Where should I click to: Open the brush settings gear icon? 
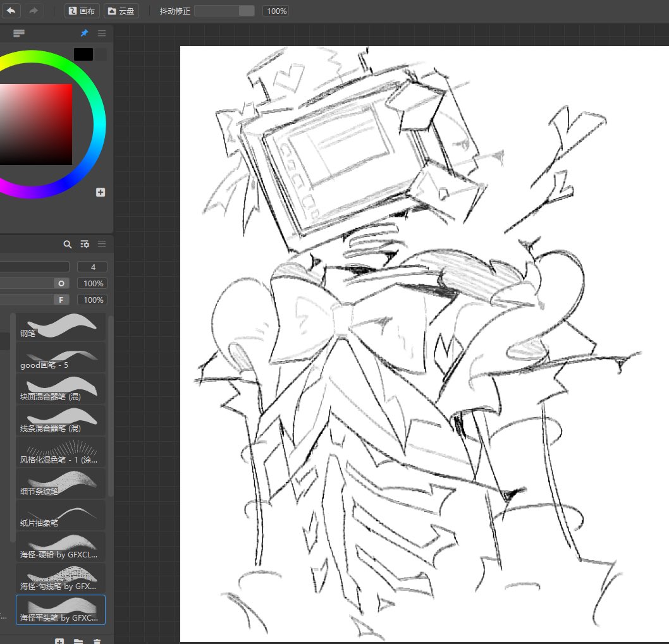(x=85, y=244)
